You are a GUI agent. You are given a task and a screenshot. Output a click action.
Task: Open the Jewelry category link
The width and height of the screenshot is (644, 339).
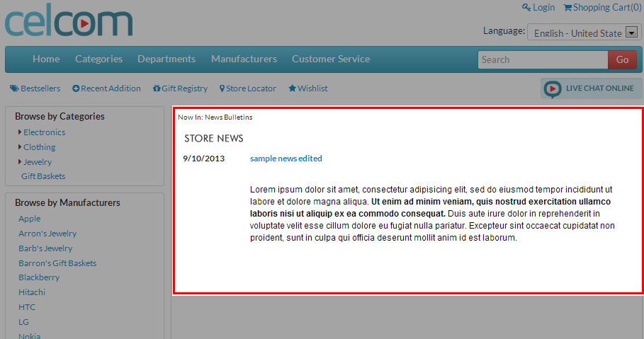[38, 161]
